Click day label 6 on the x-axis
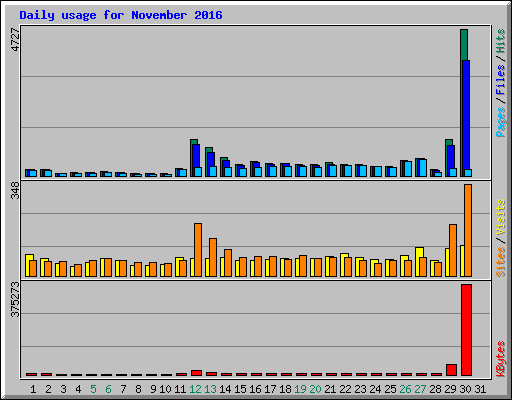The image size is (512, 400). pos(108,389)
